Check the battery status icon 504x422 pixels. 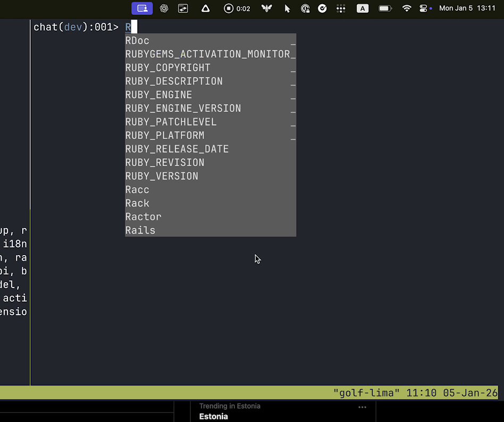pyautogui.click(x=385, y=9)
